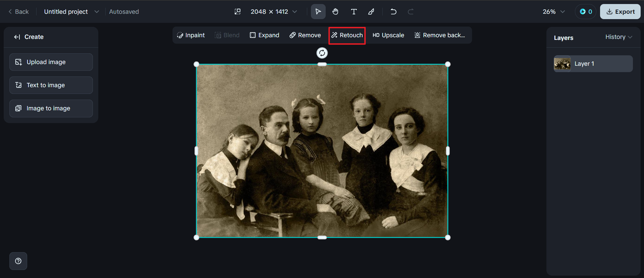Choose the Expand tool
This screenshot has height=278, width=644.
point(264,35)
